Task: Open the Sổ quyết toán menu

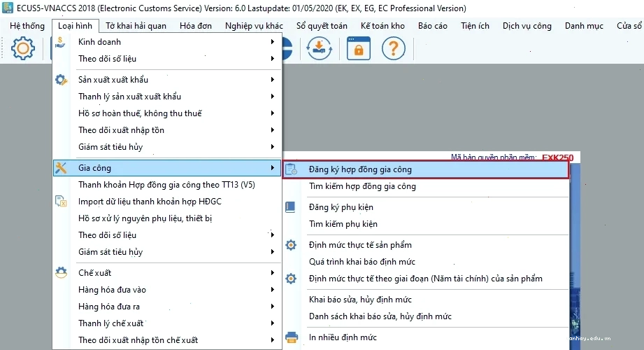Action: (322, 26)
